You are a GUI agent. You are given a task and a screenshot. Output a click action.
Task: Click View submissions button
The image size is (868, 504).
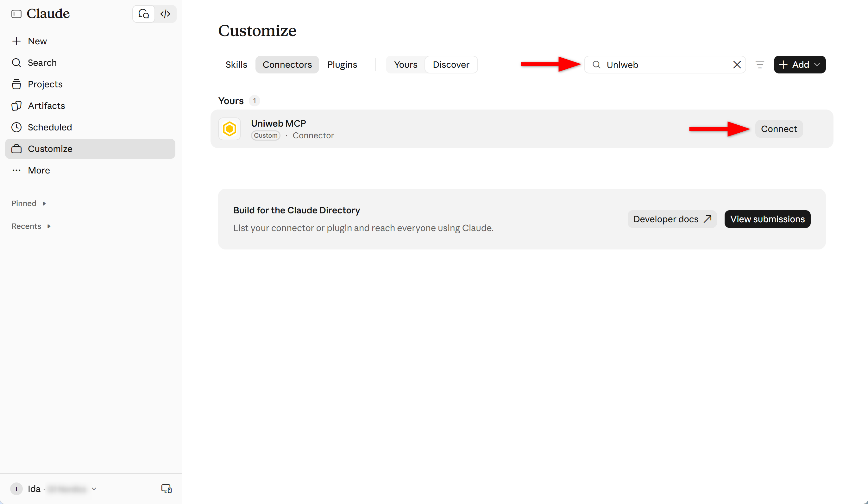click(767, 219)
